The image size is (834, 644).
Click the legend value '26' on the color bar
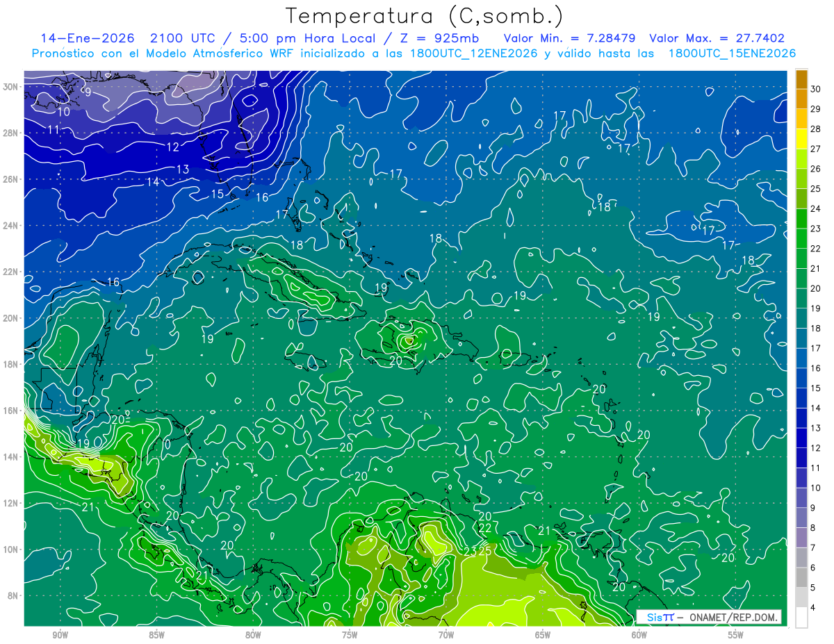pos(816,168)
